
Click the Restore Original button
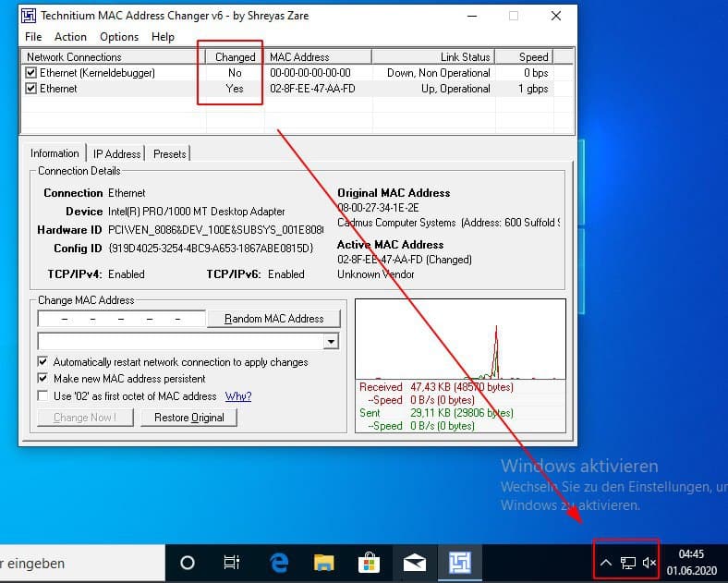click(188, 418)
